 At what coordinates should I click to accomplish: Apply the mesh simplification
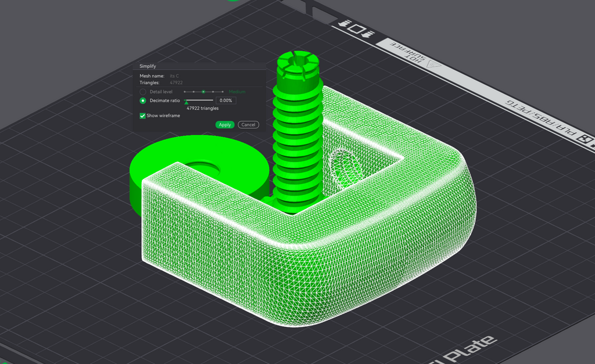225,125
